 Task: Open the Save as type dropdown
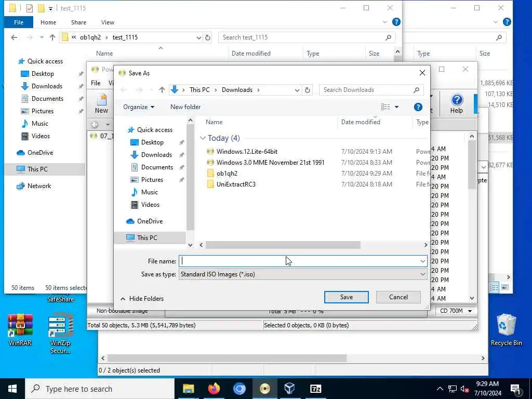(x=303, y=274)
